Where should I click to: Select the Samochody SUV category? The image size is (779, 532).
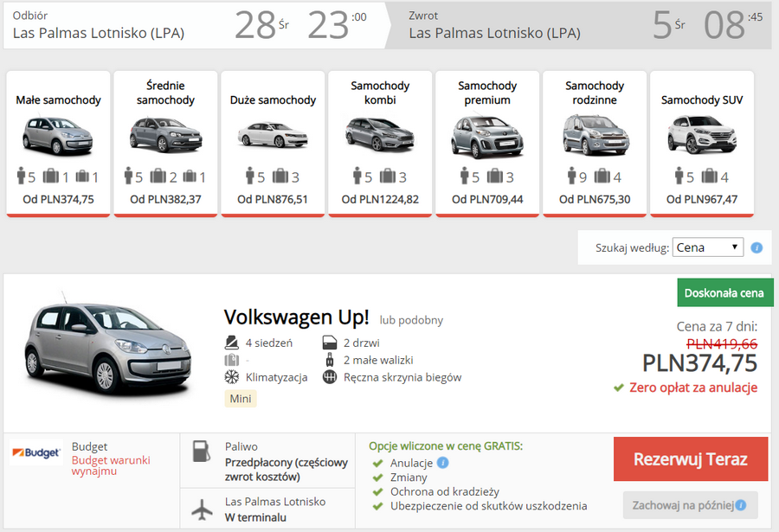(x=702, y=144)
